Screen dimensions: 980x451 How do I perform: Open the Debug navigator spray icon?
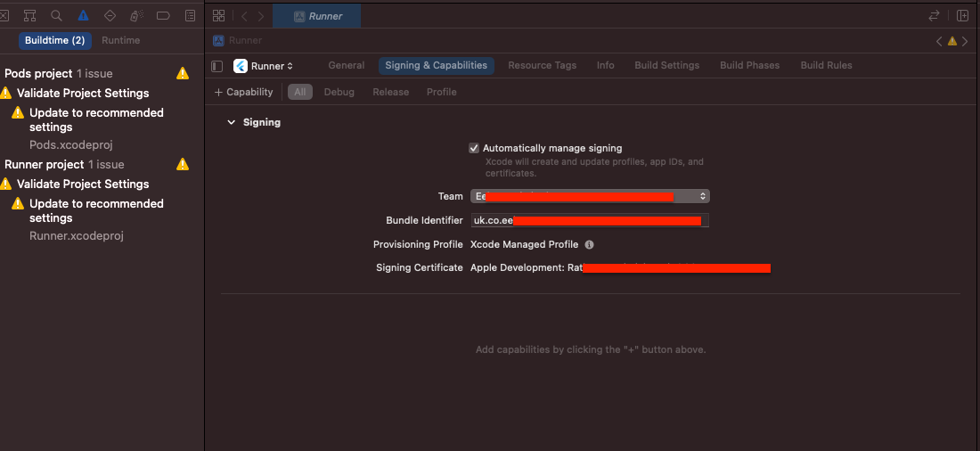(x=136, y=16)
